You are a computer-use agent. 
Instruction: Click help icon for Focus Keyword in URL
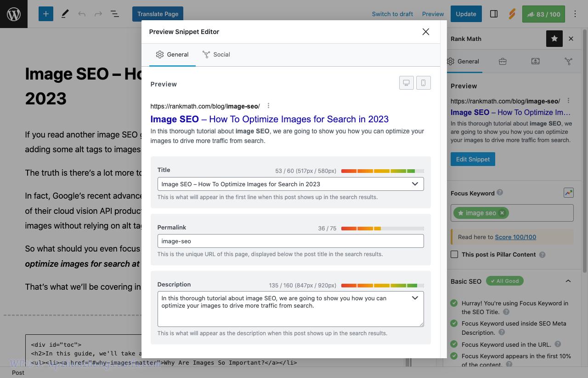tap(558, 344)
